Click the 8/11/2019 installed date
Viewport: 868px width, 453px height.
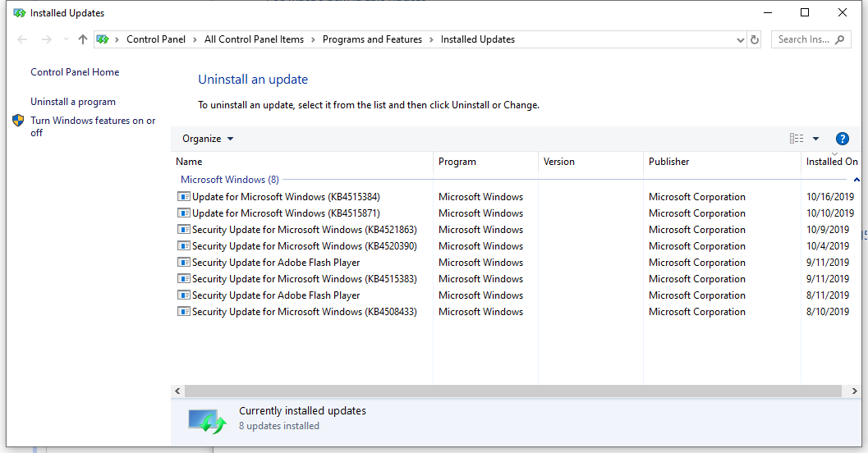tap(828, 295)
